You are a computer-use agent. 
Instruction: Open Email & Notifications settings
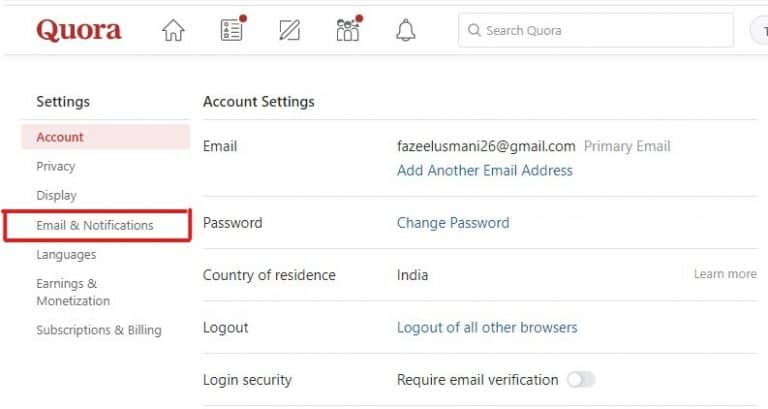point(95,225)
